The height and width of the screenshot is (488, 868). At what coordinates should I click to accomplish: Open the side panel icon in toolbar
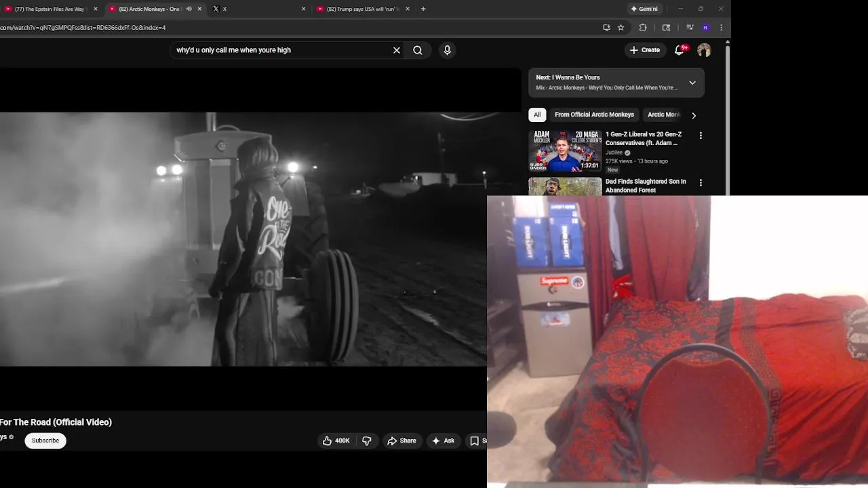(666, 28)
